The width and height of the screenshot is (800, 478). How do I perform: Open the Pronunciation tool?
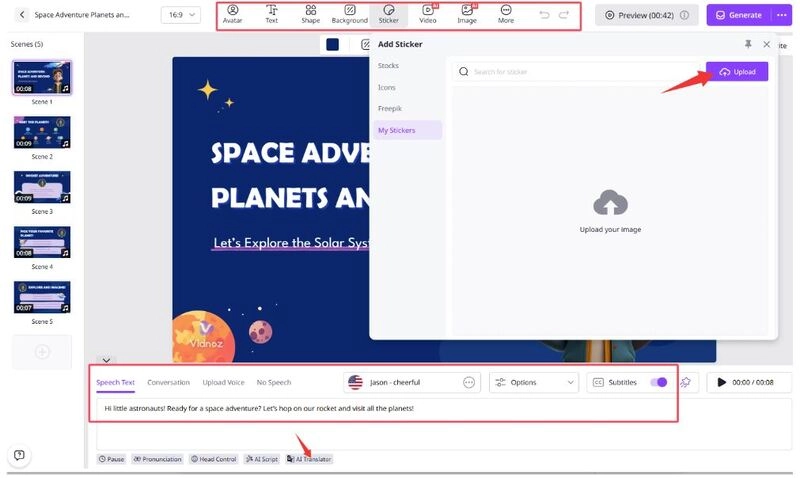(x=157, y=459)
